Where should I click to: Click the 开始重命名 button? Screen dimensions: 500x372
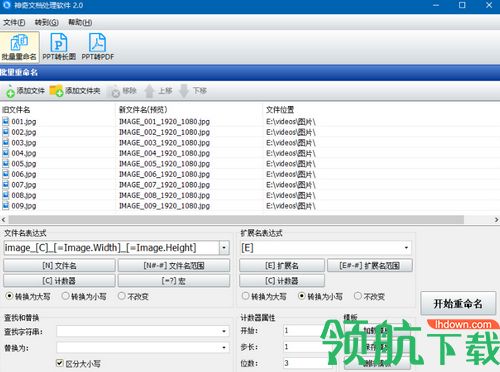[458, 303]
